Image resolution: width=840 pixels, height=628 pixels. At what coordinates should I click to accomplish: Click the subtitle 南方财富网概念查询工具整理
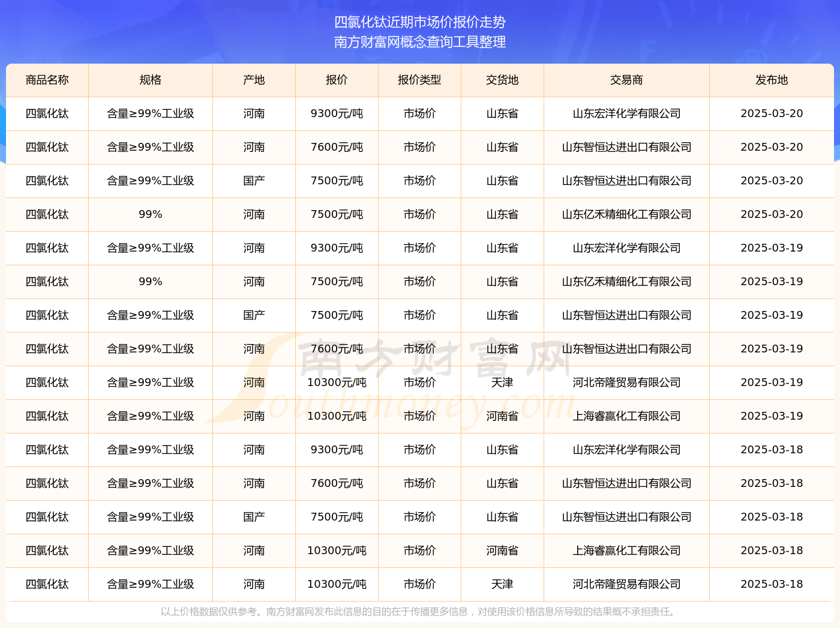tap(420, 42)
